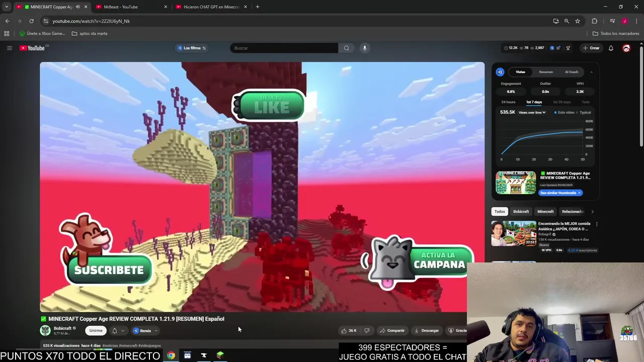Click the blue vidIQ icon in header stats bar
644x362 pixels.
[x=552, y=48]
